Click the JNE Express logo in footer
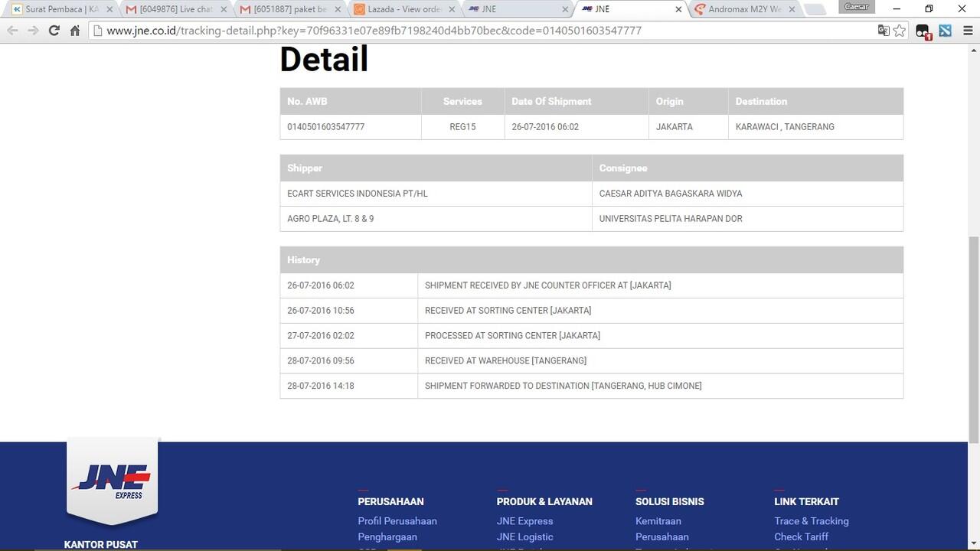980x551 pixels. (x=113, y=481)
